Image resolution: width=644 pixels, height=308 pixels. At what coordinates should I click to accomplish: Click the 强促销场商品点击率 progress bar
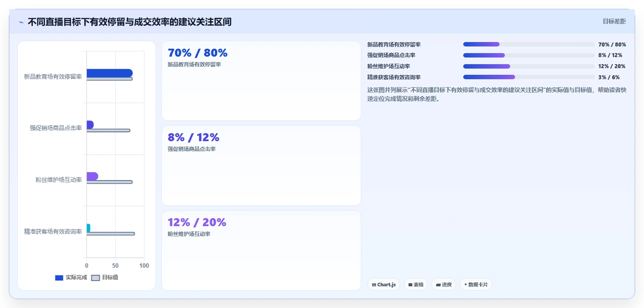click(529, 55)
